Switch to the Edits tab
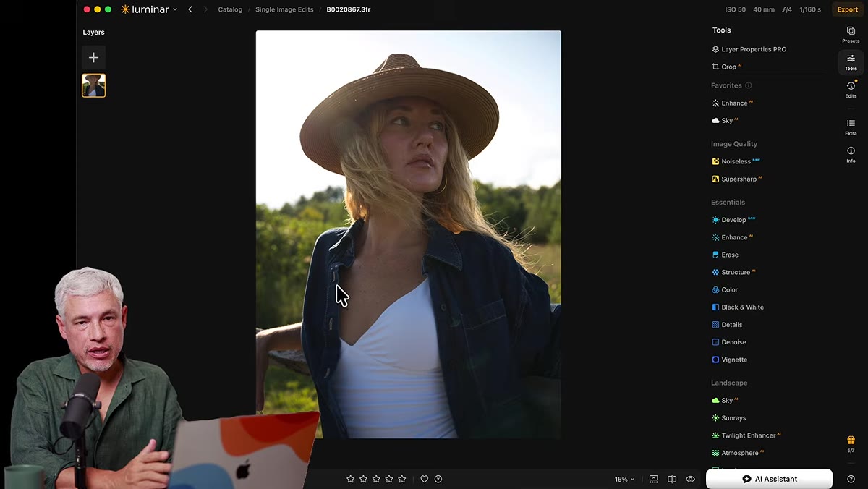Screen dimensions: 868x489 [x=851, y=90]
